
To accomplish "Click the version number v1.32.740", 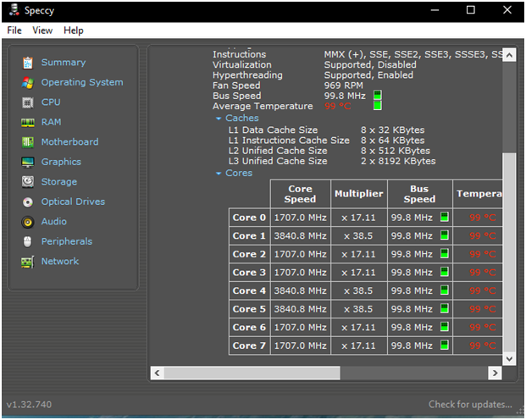I will point(29,404).
